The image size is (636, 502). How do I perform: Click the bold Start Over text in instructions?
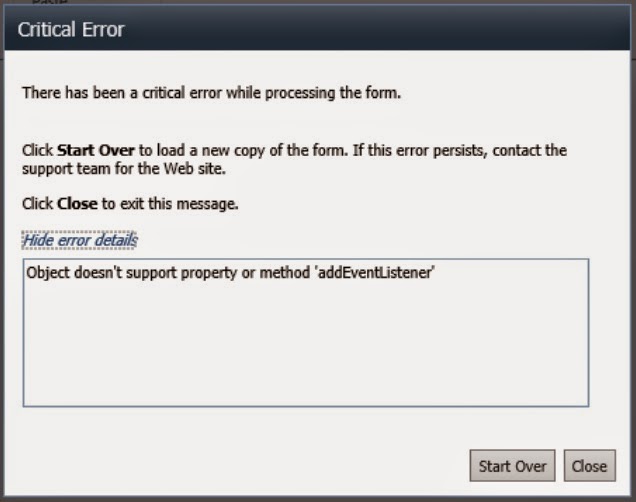coord(96,150)
